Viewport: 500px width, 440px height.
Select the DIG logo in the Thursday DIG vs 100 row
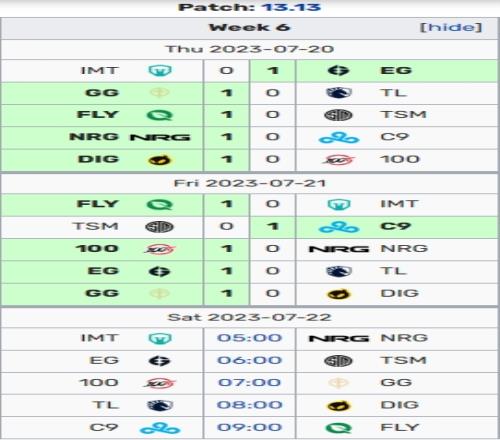pyautogui.click(x=160, y=160)
